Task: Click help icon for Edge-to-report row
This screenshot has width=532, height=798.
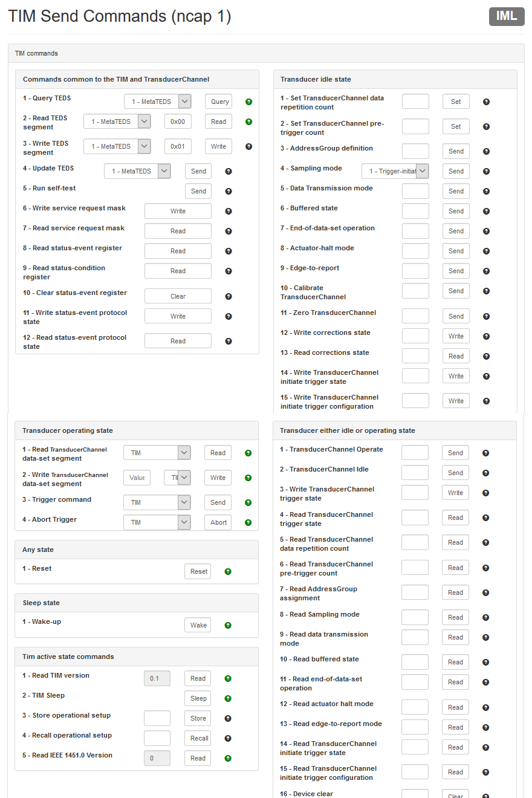Action: 486,271
